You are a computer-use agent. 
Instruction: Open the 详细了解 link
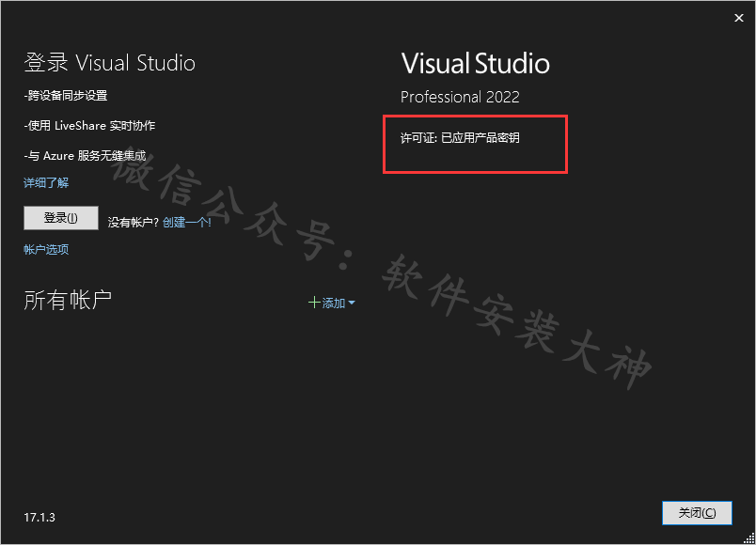(46, 182)
